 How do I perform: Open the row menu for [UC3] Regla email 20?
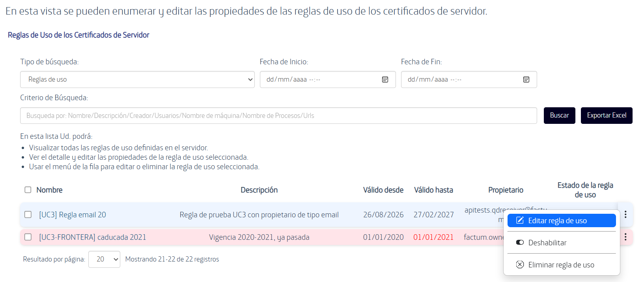coord(625,215)
